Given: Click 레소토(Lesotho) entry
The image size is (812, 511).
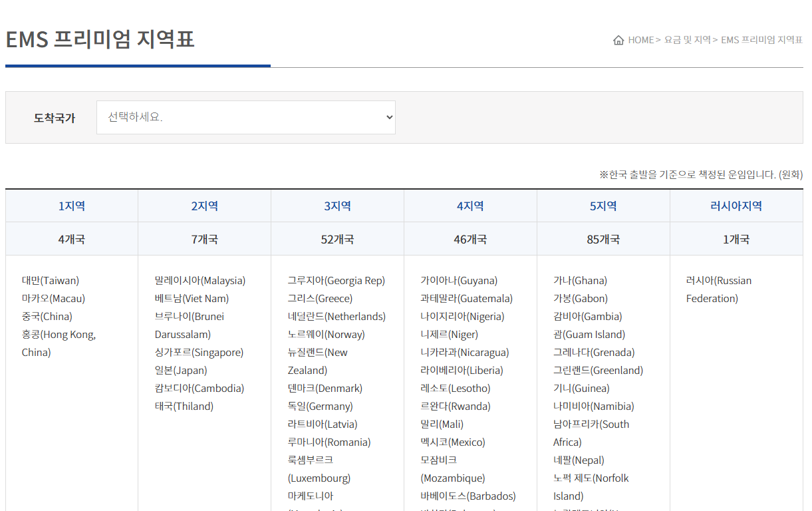Looking at the screenshot, I should coord(456,389).
